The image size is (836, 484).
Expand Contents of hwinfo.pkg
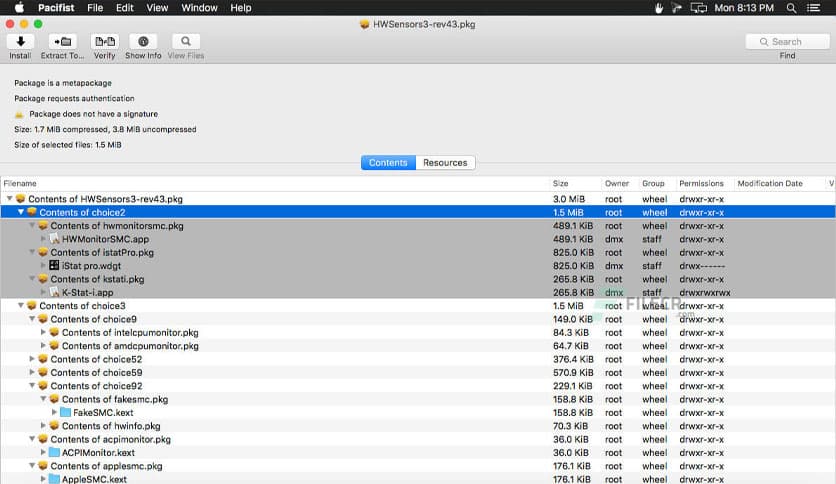pos(43,425)
